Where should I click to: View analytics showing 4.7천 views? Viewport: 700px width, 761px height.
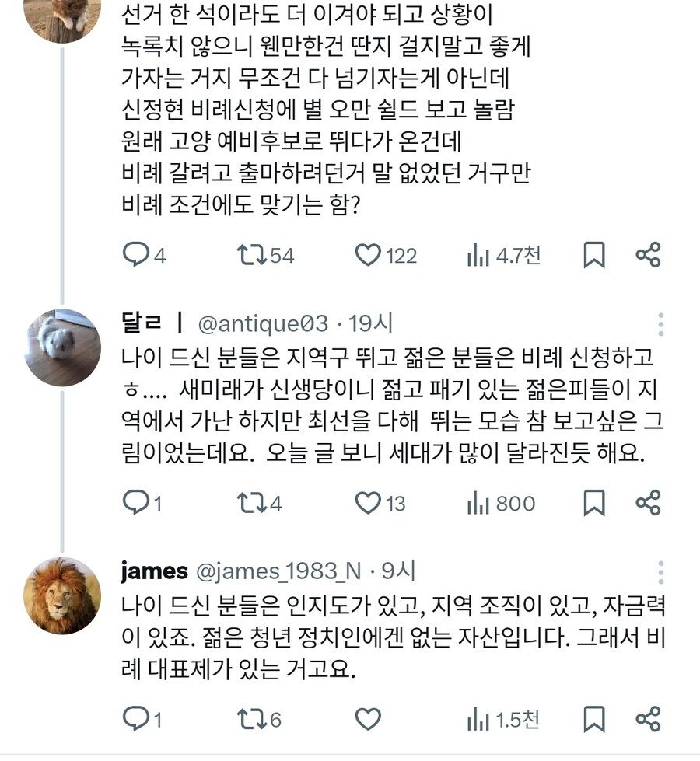tap(478, 252)
